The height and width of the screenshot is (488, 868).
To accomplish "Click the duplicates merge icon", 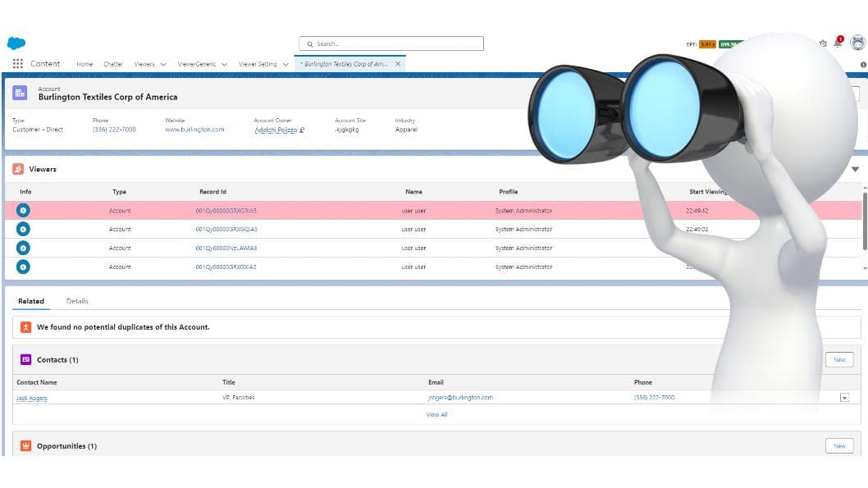I will click(x=25, y=327).
